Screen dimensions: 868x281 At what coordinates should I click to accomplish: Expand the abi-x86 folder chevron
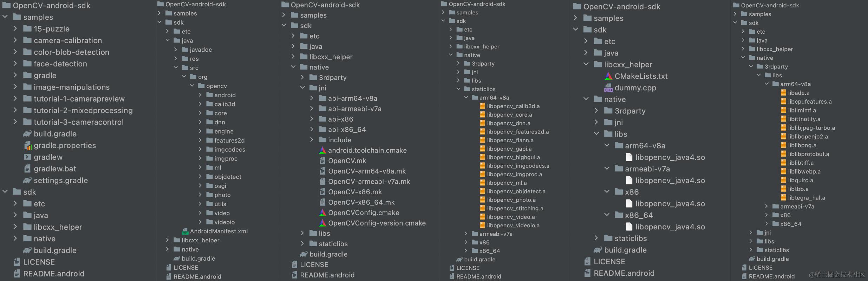[x=312, y=119]
